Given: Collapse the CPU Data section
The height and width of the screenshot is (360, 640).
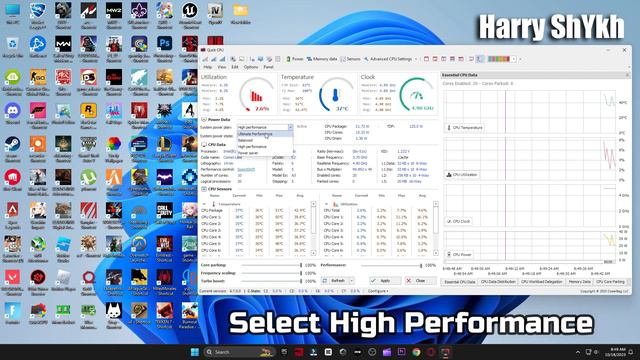Looking at the screenshot, I should [x=203, y=144].
